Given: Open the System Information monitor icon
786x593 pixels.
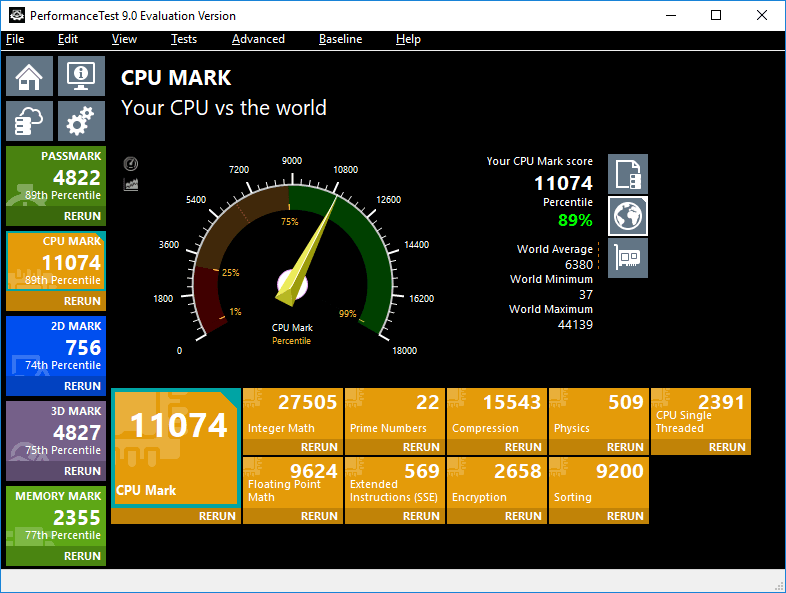Looking at the screenshot, I should pos(81,76).
